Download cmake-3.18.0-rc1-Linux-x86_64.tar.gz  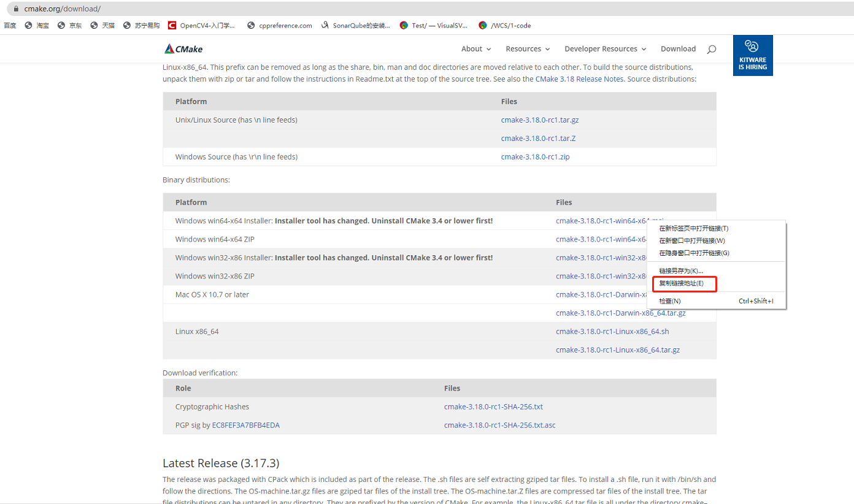pos(618,349)
